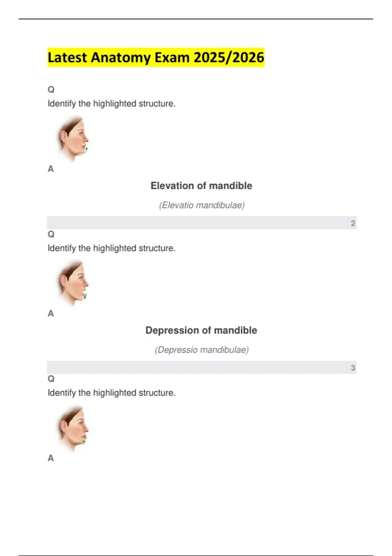Click the second question's prompt text
The width and height of the screenshot is (392, 556).
click(x=111, y=248)
